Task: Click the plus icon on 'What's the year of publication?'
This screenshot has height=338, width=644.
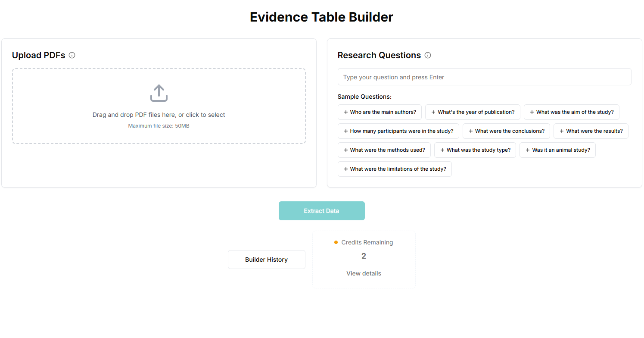Action: [x=432, y=112]
